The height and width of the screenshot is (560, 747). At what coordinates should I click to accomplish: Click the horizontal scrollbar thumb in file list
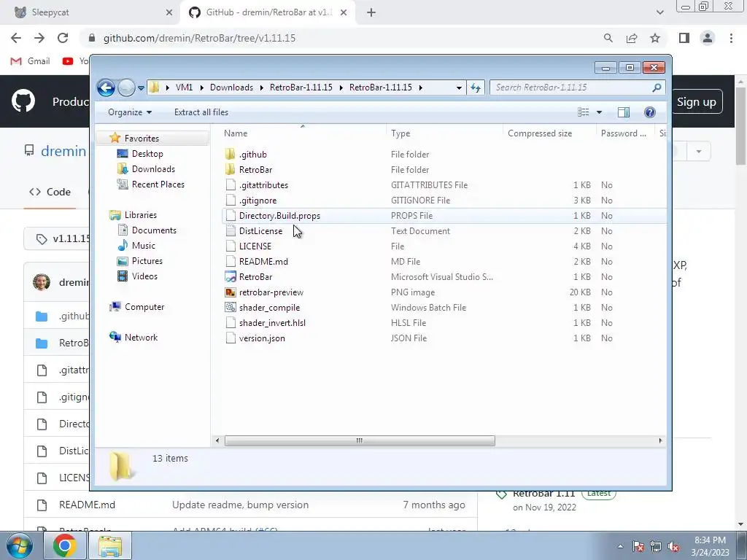pos(360,440)
